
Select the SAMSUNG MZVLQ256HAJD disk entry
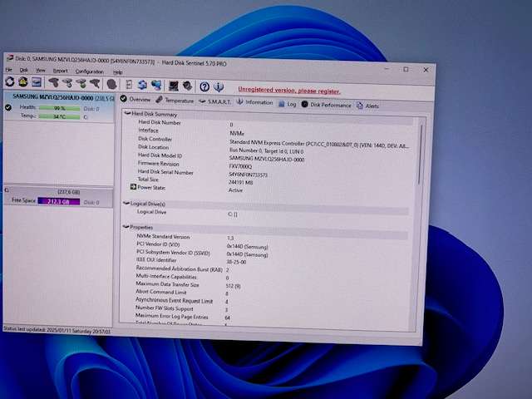(x=57, y=97)
